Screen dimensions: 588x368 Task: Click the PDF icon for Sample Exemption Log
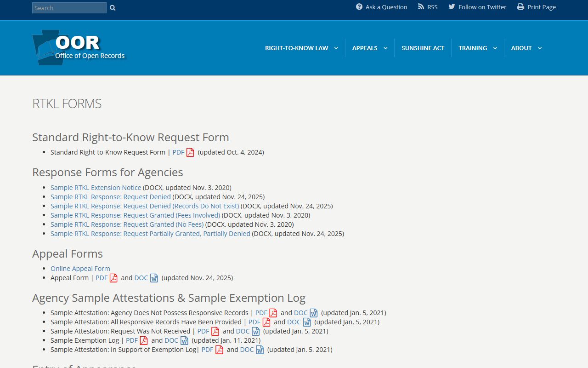(x=144, y=340)
